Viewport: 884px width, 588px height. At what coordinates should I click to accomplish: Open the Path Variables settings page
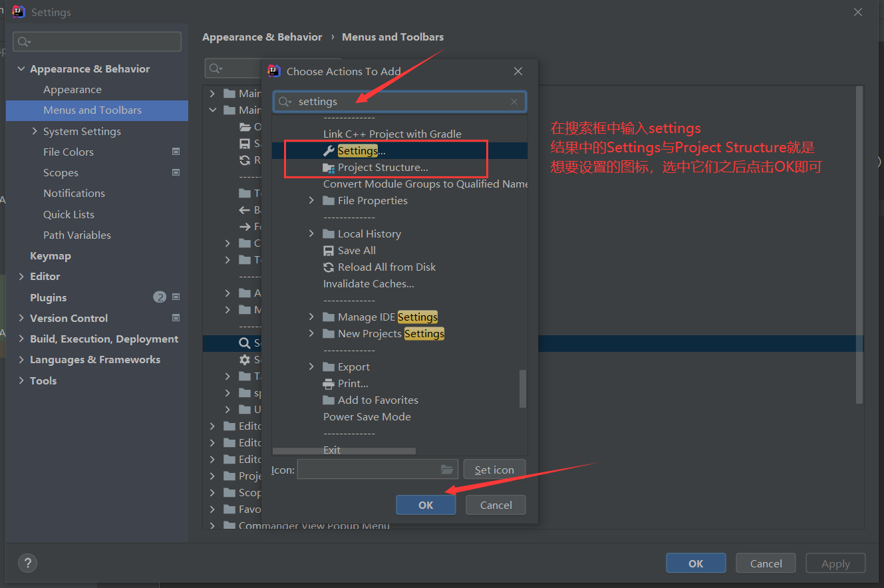point(77,235)
